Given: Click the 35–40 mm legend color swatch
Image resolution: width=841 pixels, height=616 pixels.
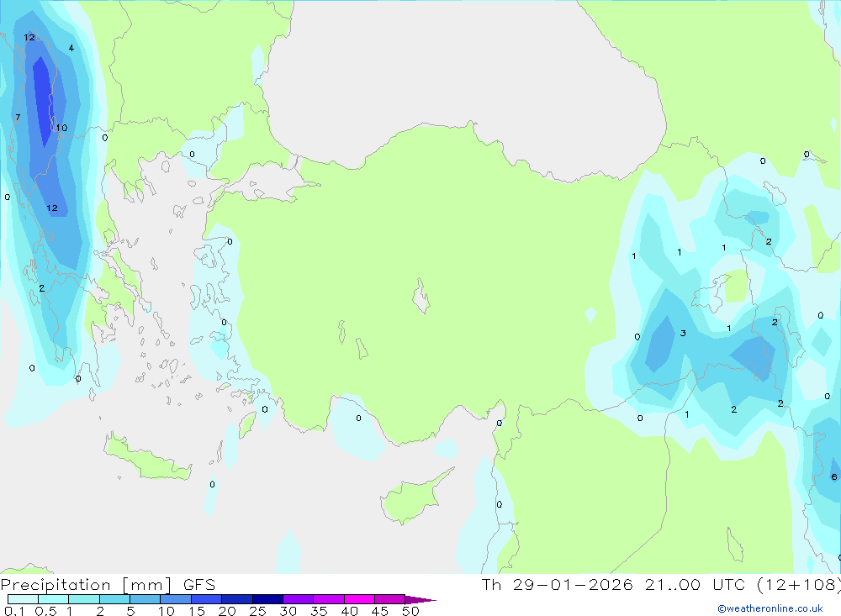Looking at the screenshot, I should 328,599.
